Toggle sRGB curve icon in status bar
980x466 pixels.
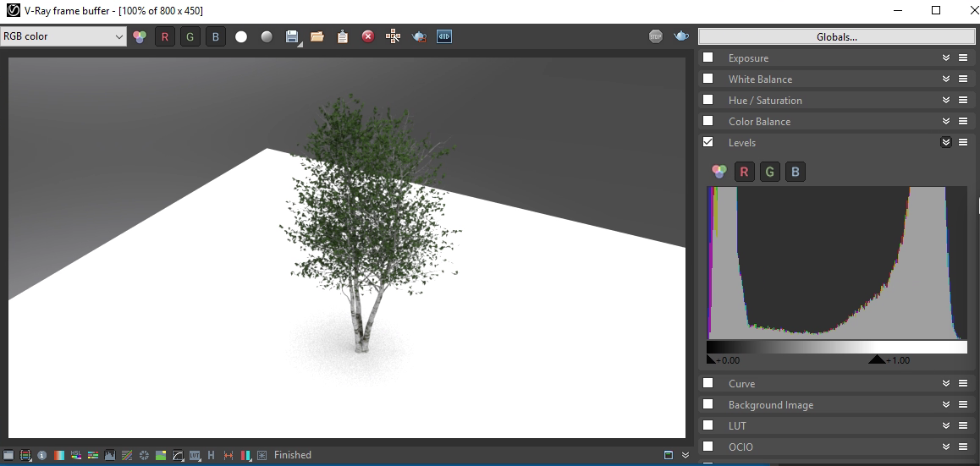tap(178, 455)
